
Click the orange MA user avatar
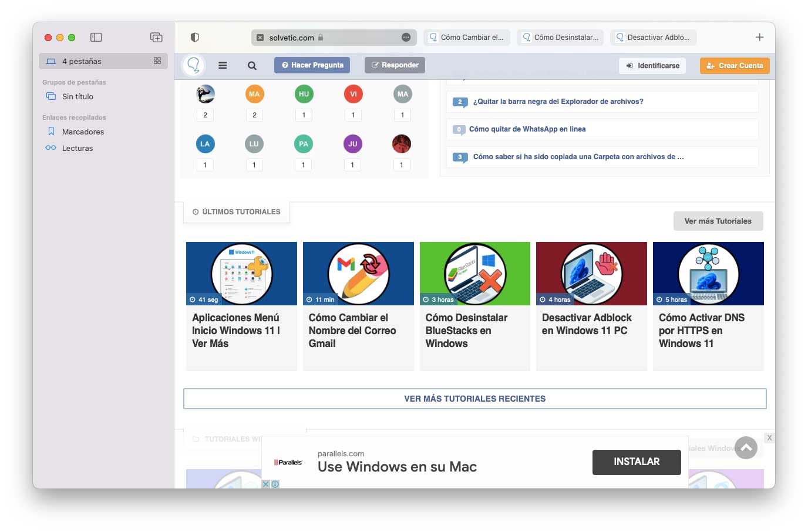254,94
